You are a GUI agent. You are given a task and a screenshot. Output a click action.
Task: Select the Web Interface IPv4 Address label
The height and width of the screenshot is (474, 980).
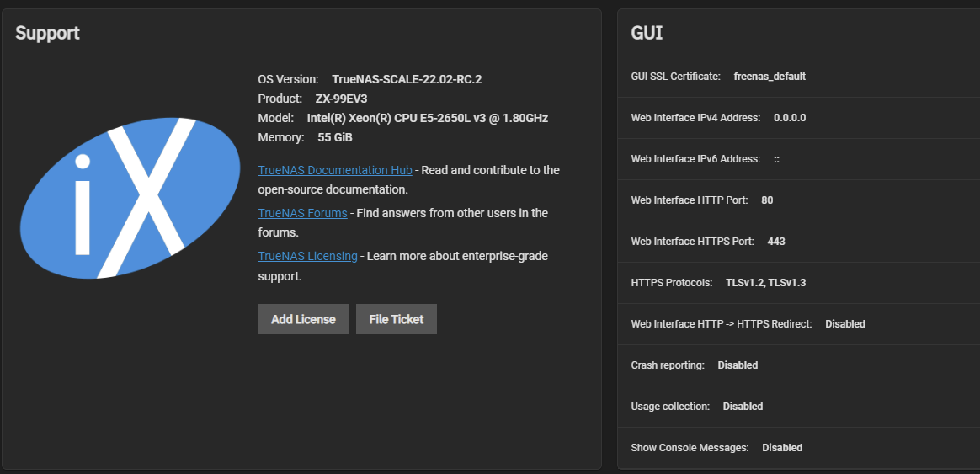(695, 118)
